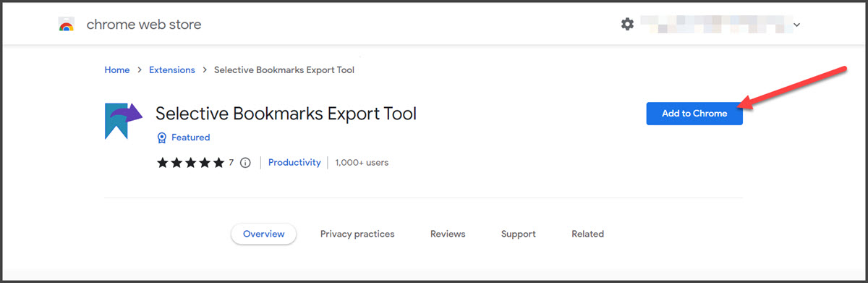This screenshot has height=283, width=868.
Task: Click the Add to Chrome button
Action: pos(694,113)
